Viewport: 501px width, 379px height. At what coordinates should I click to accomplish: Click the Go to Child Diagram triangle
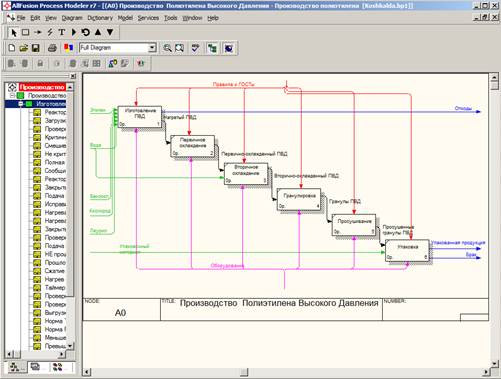110,32
